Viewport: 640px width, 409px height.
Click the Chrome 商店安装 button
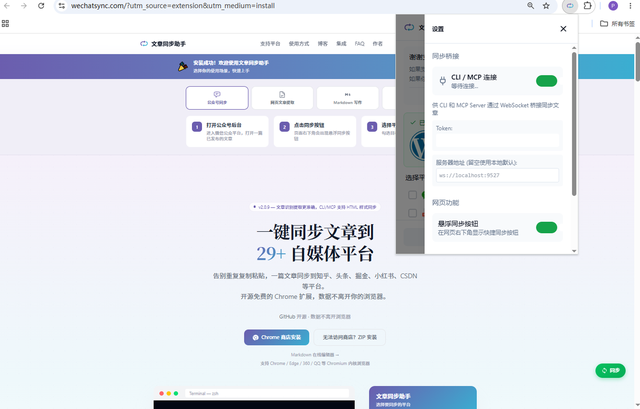(277, 337)
